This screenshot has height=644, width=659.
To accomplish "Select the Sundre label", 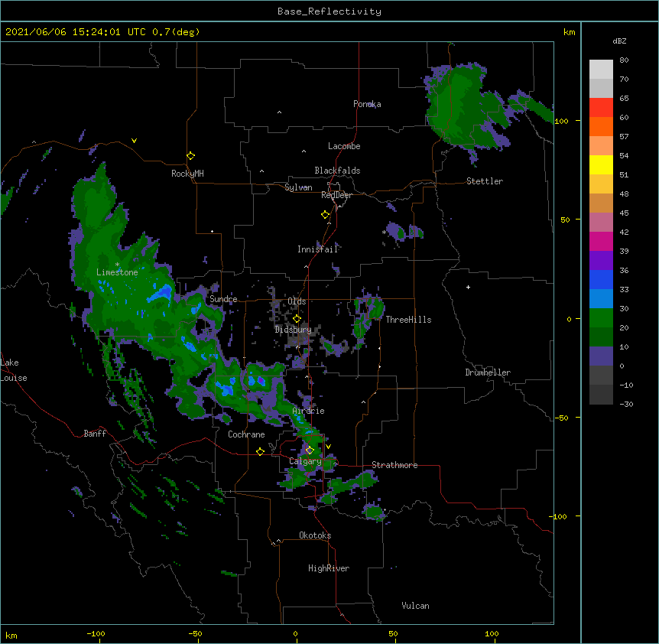I will [223, 299].
